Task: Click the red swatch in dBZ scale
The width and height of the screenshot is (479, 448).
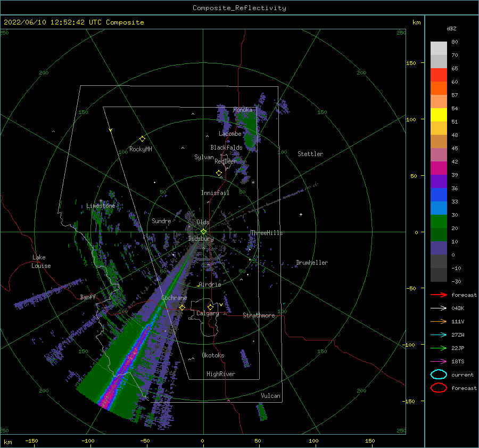Action: [x=439, y=75]
